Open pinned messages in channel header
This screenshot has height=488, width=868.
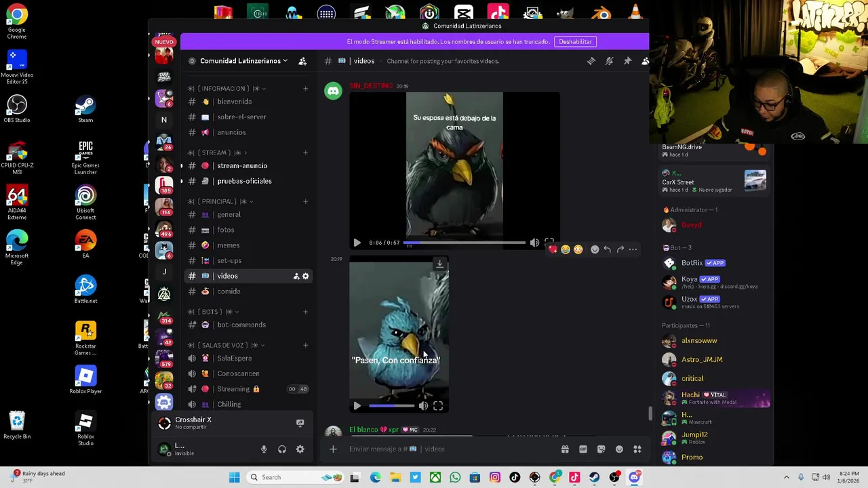pyautogui.click(x=627, y=61)
